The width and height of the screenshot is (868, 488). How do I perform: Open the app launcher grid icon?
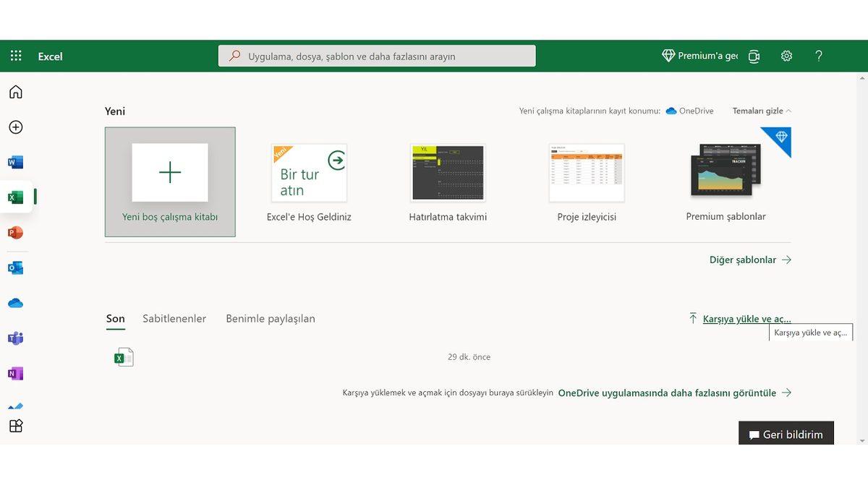point(16,55)
